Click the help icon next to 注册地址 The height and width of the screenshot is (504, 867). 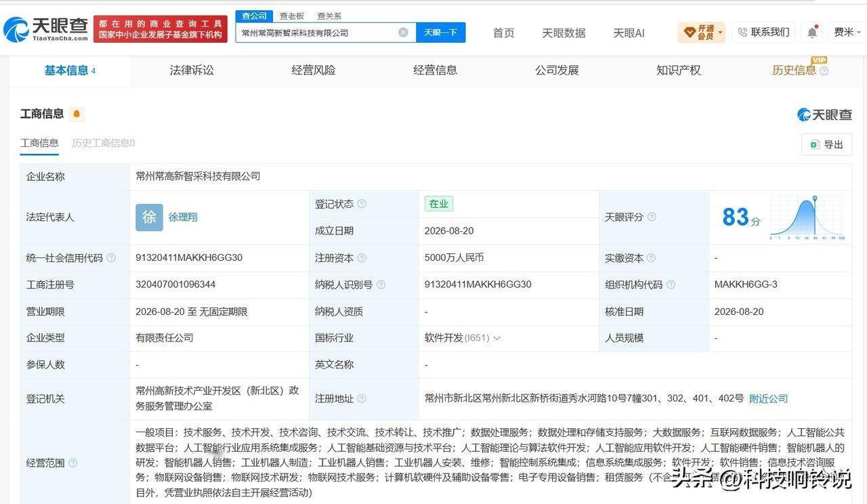(362, 399)
